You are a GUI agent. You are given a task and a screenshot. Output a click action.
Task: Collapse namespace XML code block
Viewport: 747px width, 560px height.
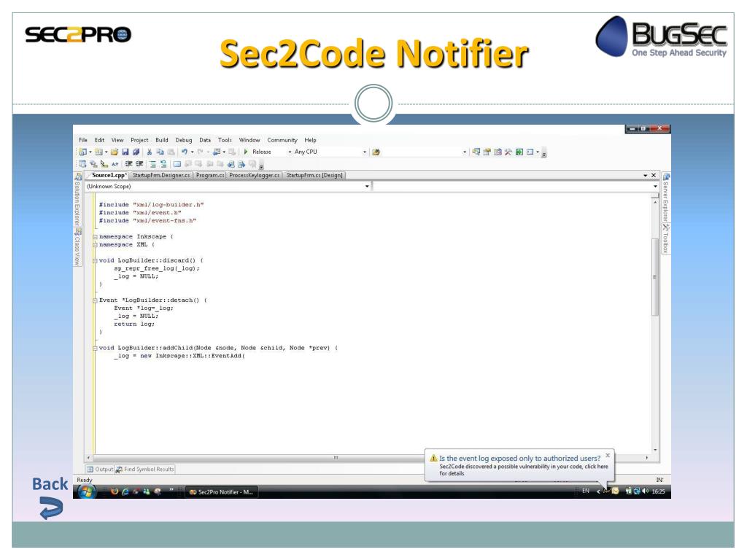click(x=96, y=245)
